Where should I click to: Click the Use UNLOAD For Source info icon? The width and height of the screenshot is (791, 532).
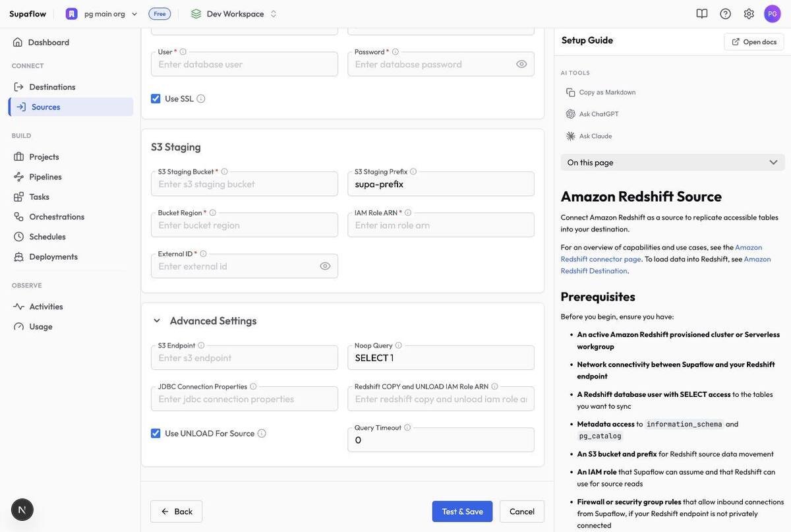[x=262, y=434]
